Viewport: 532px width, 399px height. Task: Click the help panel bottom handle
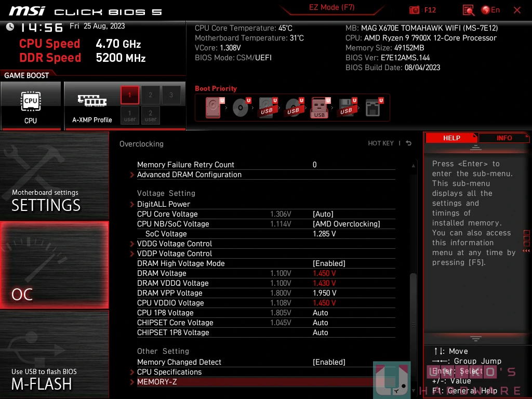click(x=476, y=338)
